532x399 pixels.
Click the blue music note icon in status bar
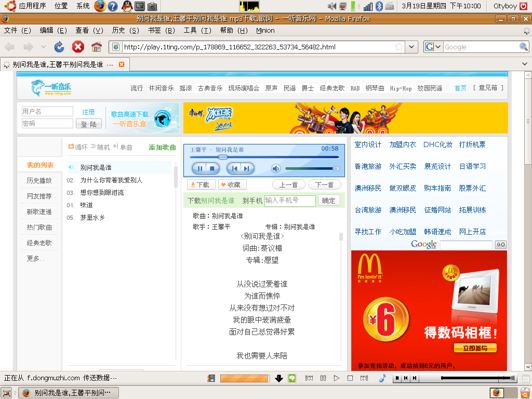click(382, 378)
